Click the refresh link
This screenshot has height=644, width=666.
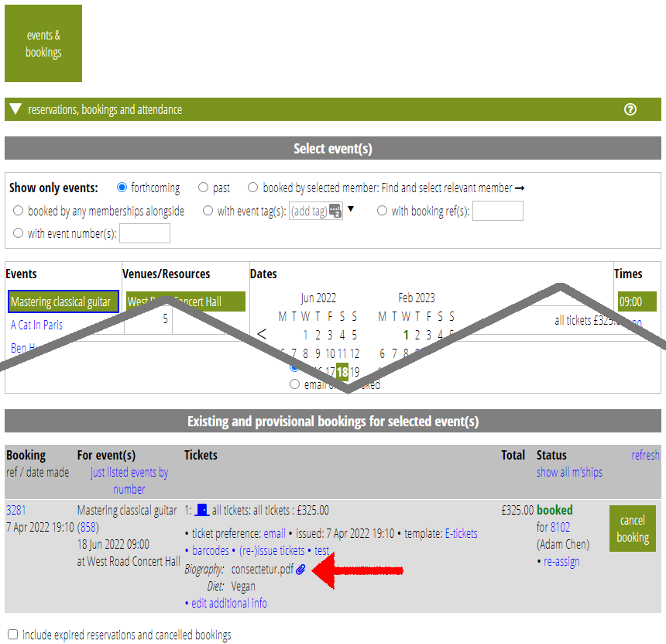tap(645, 455)
